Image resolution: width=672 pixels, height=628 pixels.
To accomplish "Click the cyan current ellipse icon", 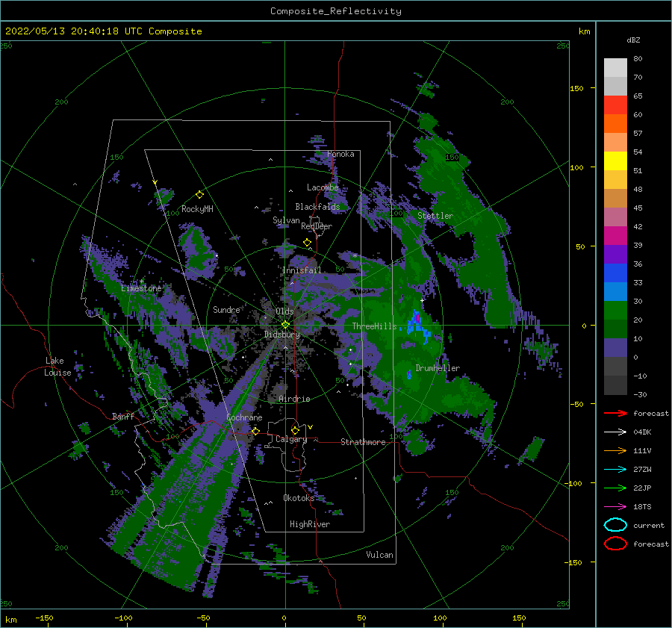I will click(x=615, y=525).
